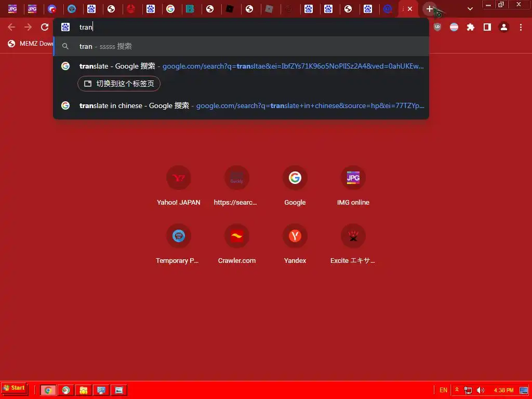Open a new tab with the plus button

[x=430, y=9]
